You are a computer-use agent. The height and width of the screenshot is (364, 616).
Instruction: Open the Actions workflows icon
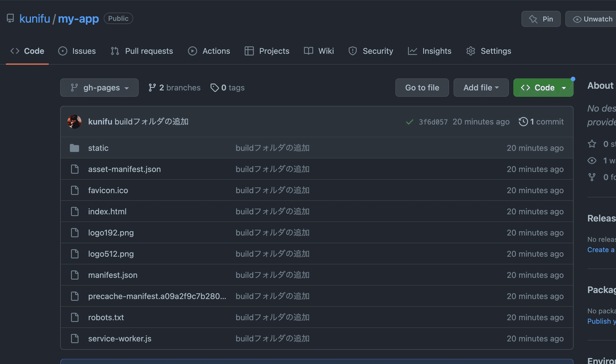click(x=192, y=51)
